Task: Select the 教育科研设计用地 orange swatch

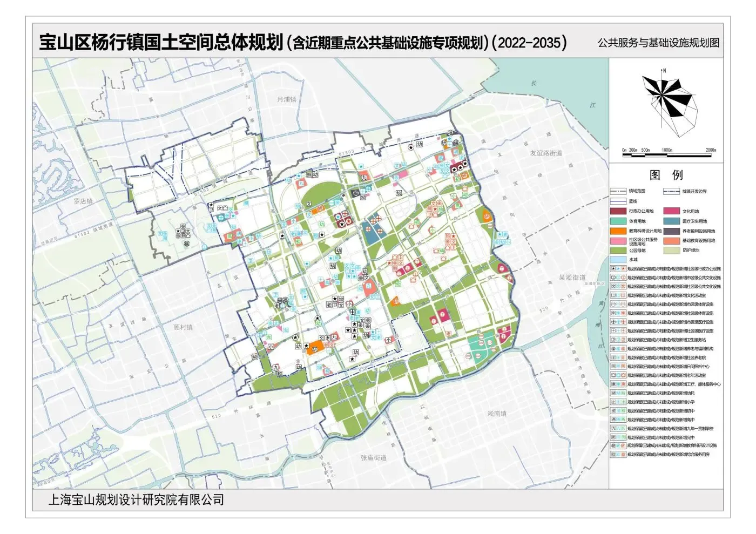Action: (618, 231)
